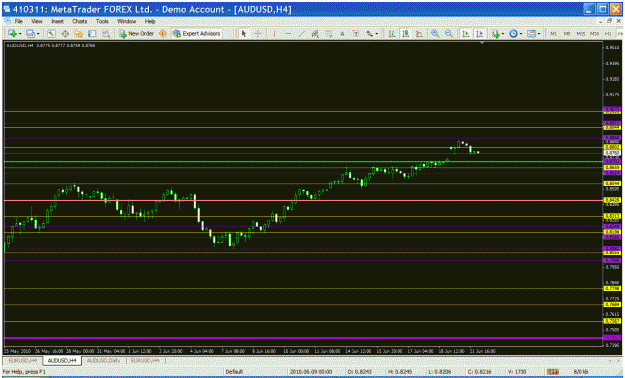The image size is (625, 378).
Task: Click the Profiles toolbar icon
Action: coord(30,34)
